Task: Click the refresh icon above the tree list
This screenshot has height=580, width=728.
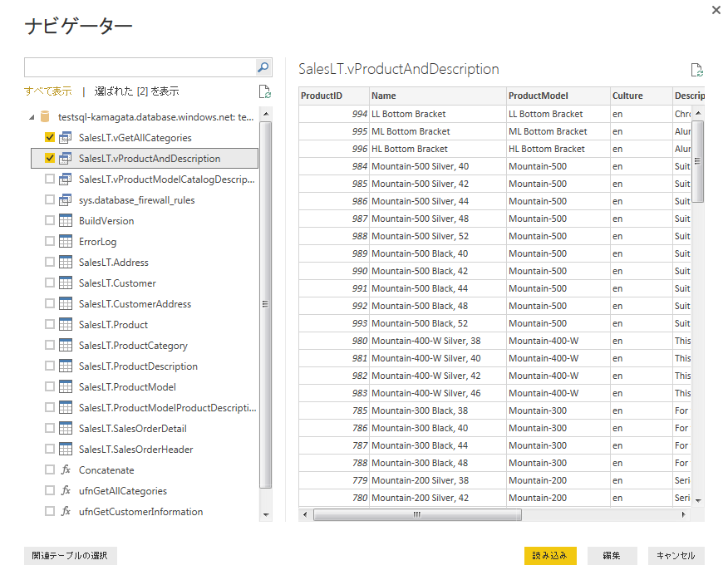Action: pos(264,91)
